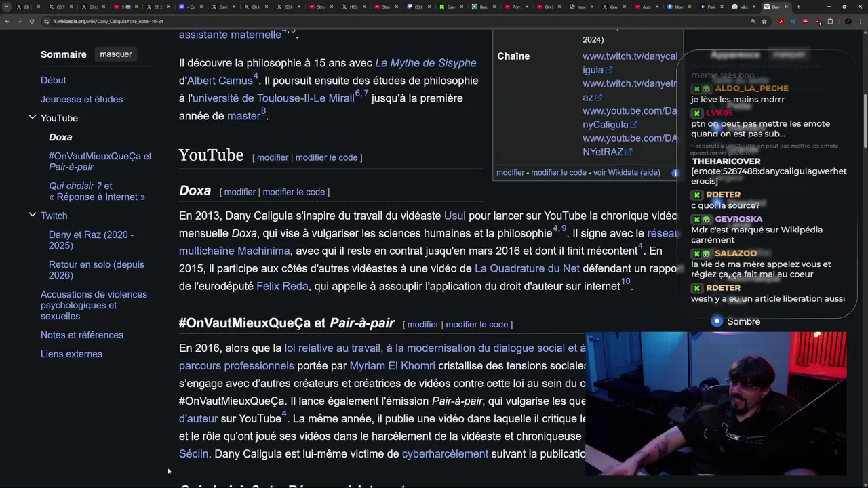Jump to 'Accusations de violences psychologiques et sexuelles'
The height and width of the screenshot is (488, 868).
94,305
